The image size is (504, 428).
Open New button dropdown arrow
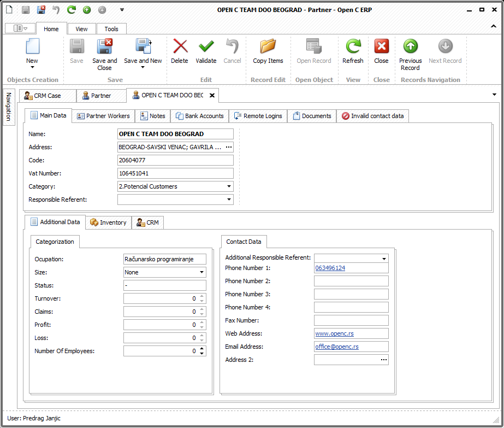tap(32, 67)
